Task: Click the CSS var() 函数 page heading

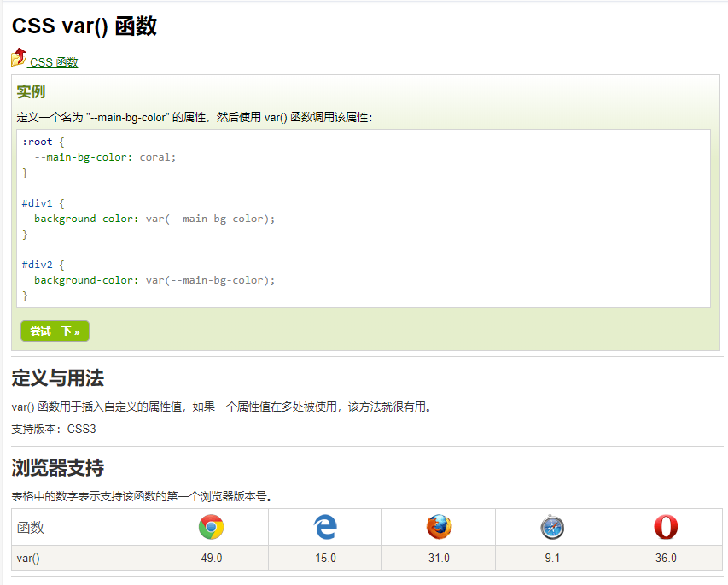Action: 84,26
